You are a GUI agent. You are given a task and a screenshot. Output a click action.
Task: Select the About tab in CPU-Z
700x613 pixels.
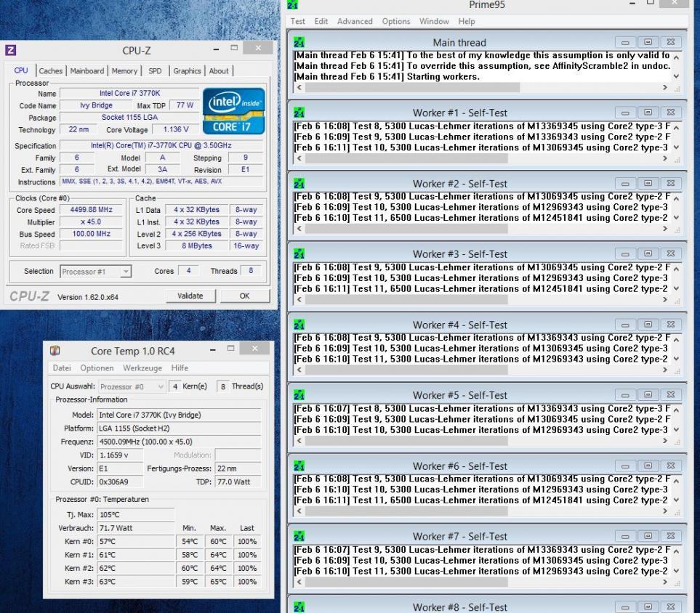pos(219,71)
